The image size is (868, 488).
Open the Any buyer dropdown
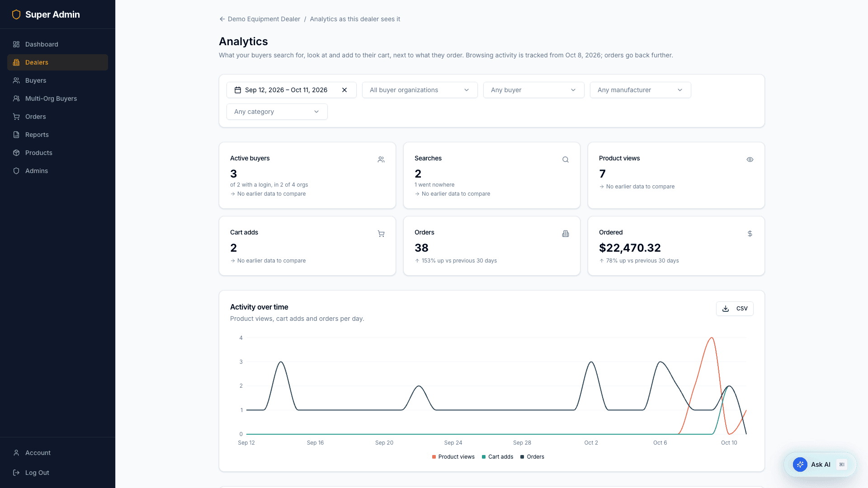coord(534,90)
